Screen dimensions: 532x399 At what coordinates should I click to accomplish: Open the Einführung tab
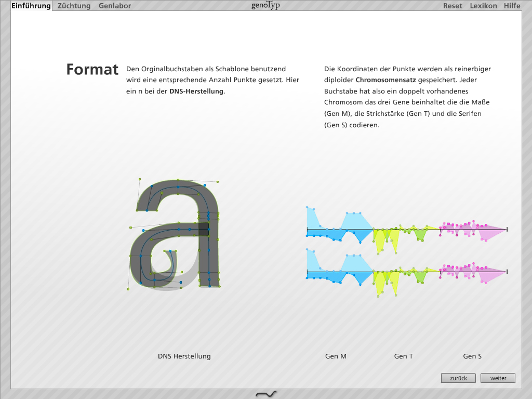(x=31, y=6)
